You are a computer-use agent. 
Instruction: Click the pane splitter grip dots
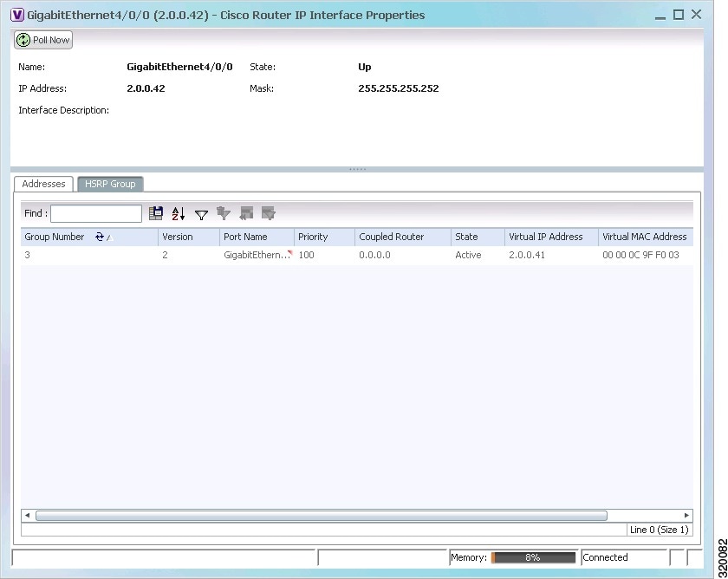(357, 170)
